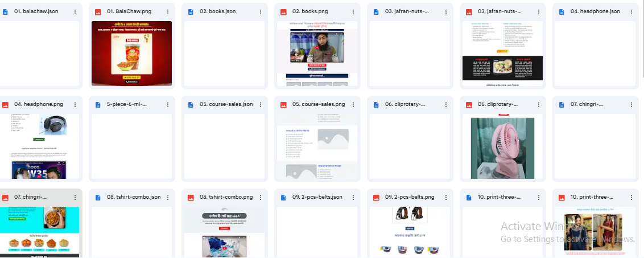Viewport: 644px width, 258px height.
Task: Click the 02. books.png file name
Action: click(310, 11)
